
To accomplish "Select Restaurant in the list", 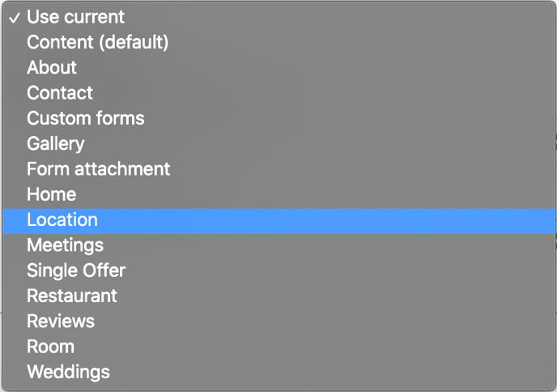I will (72, 296).
